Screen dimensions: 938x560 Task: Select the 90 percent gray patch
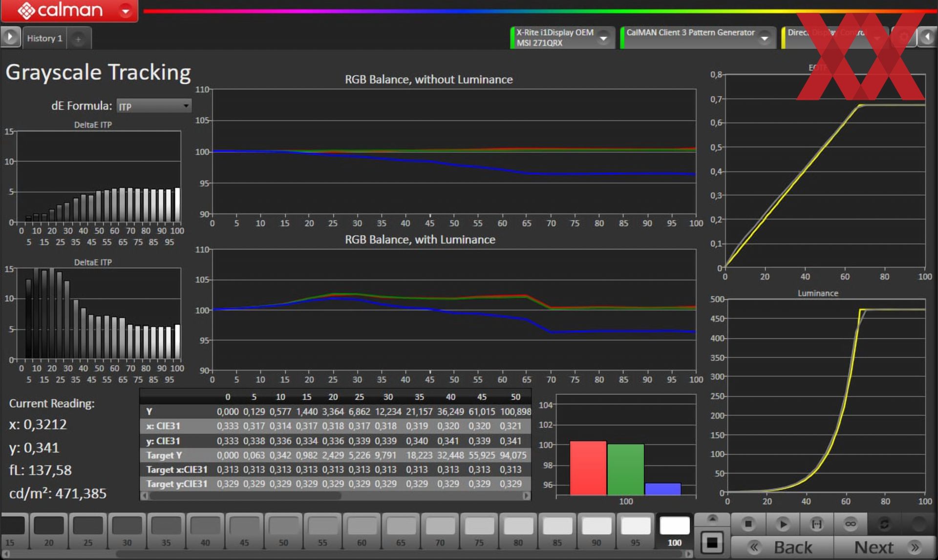click(596, 531)
